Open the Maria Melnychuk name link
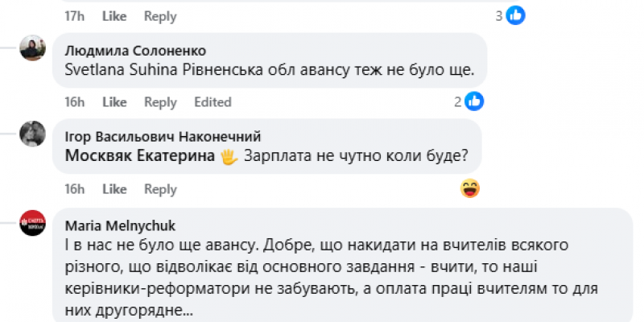 tap(114, 225)
